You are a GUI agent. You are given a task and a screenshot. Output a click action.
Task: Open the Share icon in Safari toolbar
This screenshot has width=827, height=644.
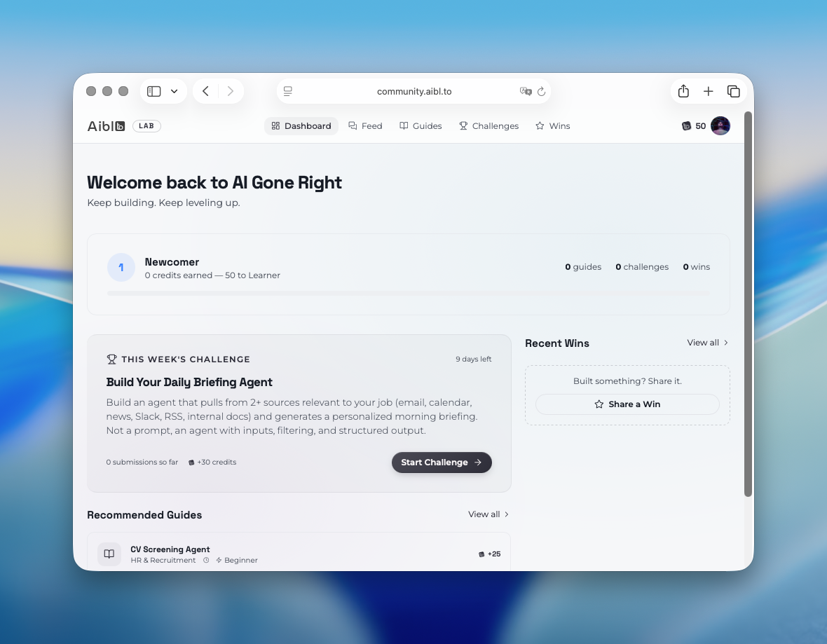coord(683,91)
